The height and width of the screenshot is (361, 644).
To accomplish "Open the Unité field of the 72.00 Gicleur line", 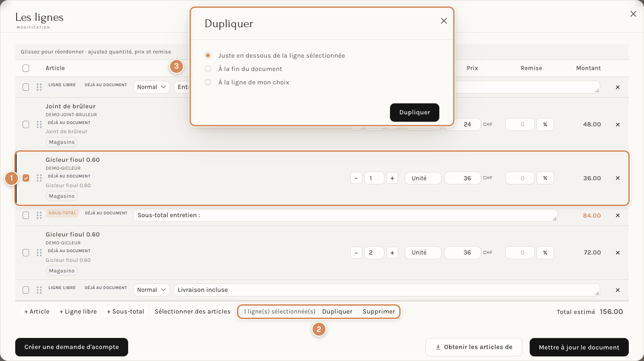I will point(423,253).
